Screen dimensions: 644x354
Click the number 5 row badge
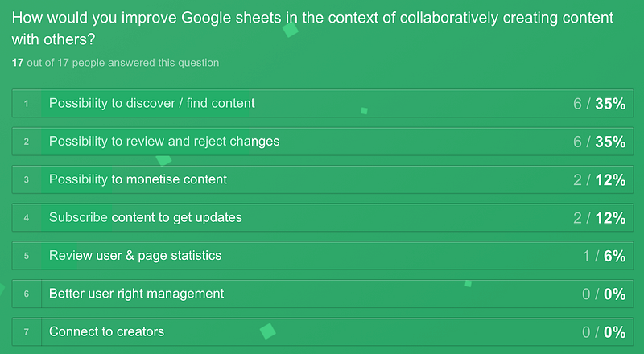[x=27, y=256]
